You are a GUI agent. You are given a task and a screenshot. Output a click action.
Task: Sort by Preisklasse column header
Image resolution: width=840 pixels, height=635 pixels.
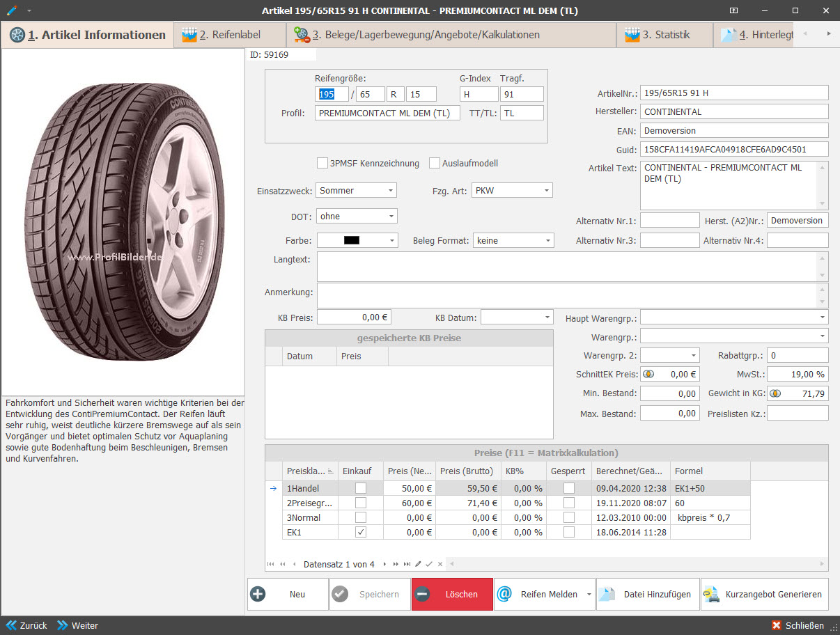pyautogui.click(x=311, y=471)
